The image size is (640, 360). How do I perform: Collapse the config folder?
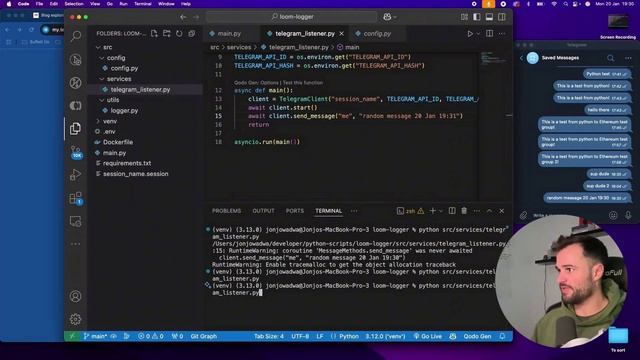pos(102,58)
